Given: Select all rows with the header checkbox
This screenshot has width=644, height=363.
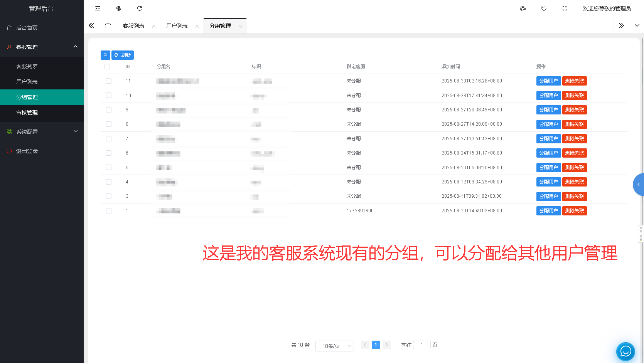Looking at the screenshot, I should point(107,66).
